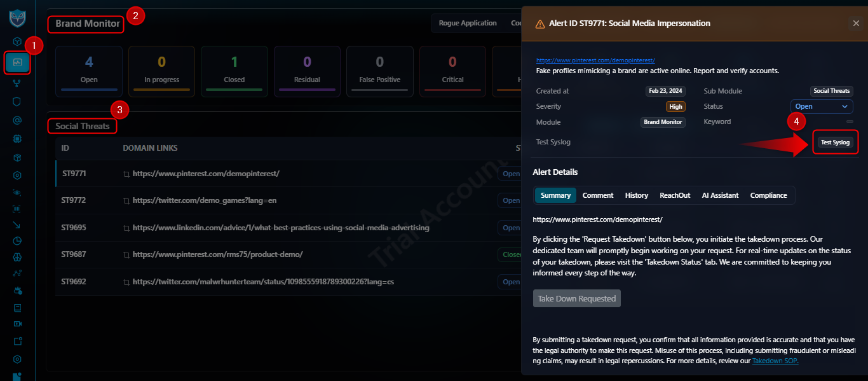Click the Open status badge for ST9772
Image resolution: width=868 pixels, height=381 pixels.
[x=510, y=200]
